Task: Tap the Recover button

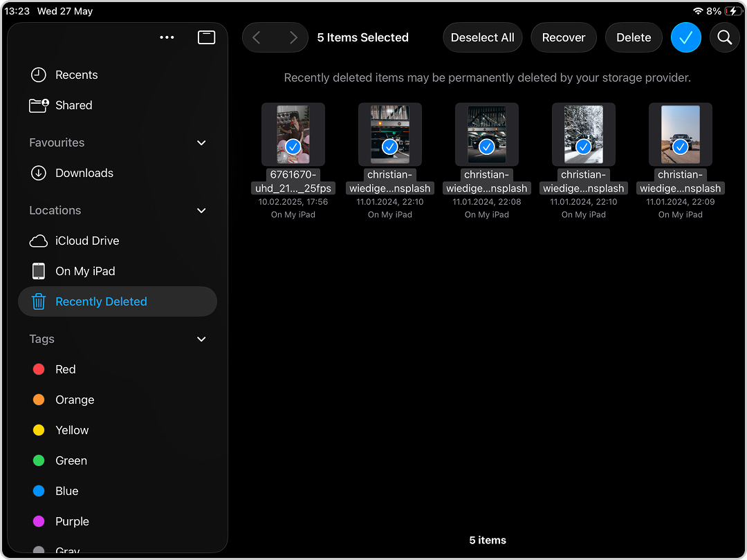Action: 564,37
